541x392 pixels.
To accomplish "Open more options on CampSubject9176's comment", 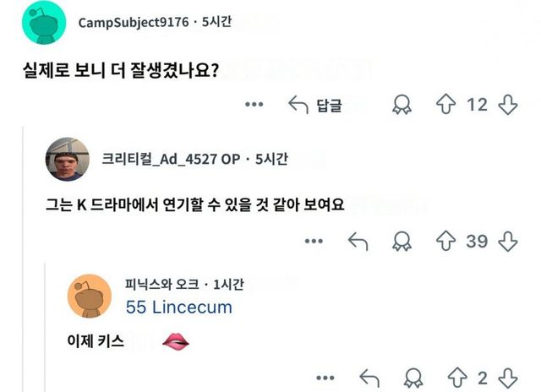I will [254, 105].
